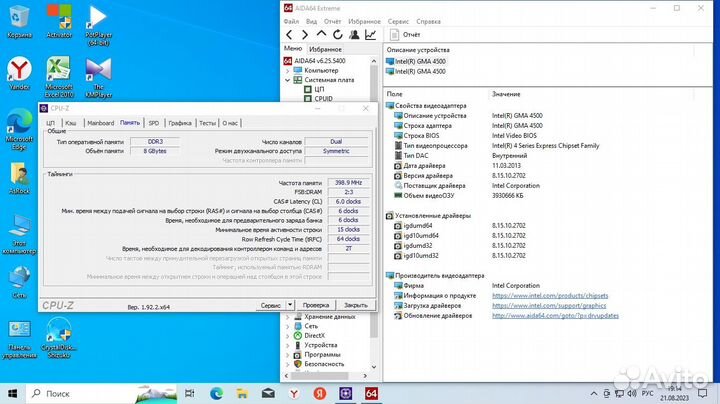Screen dimensions: 720x404
Task: Click the taskbar Поиск search box
Action: tap(101, 393)
